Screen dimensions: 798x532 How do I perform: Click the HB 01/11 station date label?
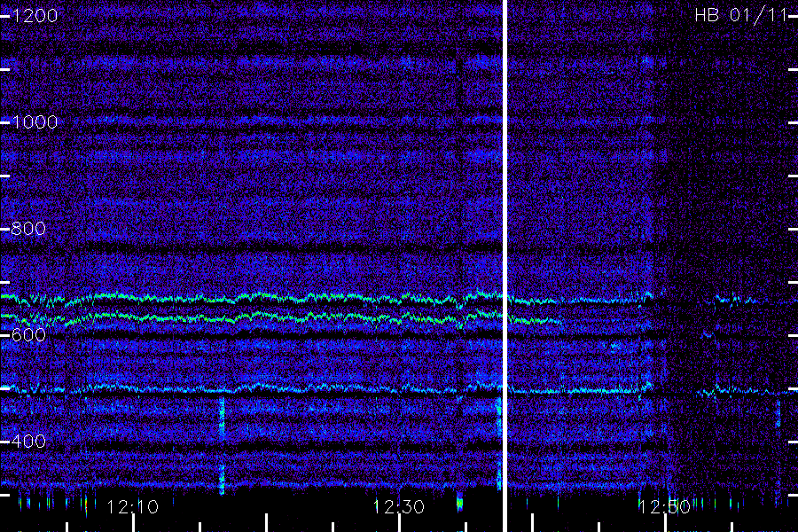[740, 15]
